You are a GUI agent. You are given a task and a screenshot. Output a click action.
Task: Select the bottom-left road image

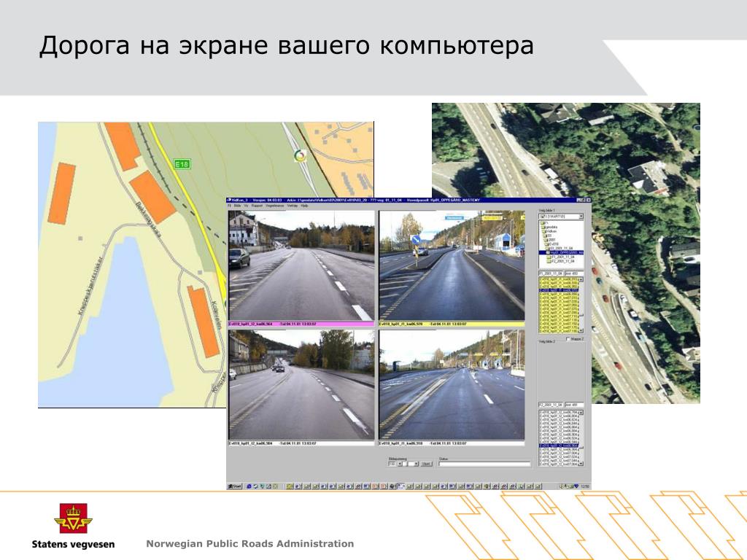301,385
